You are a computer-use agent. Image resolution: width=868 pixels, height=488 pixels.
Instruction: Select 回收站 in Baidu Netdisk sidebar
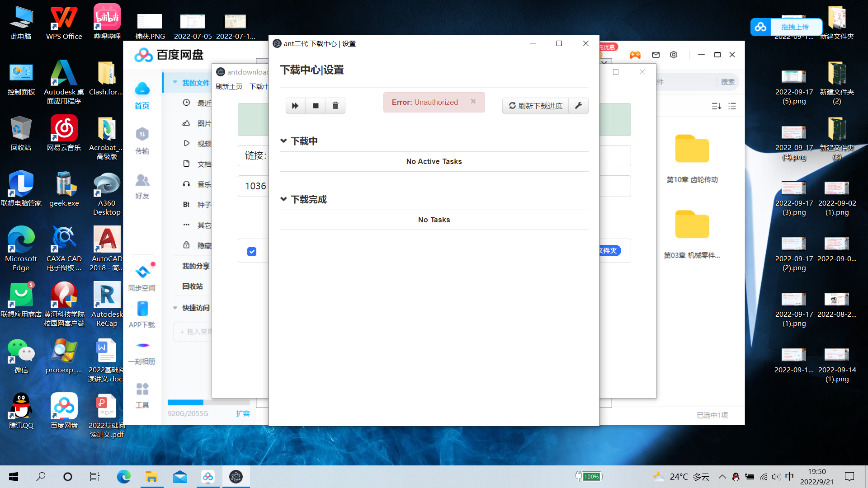(193, 286)
